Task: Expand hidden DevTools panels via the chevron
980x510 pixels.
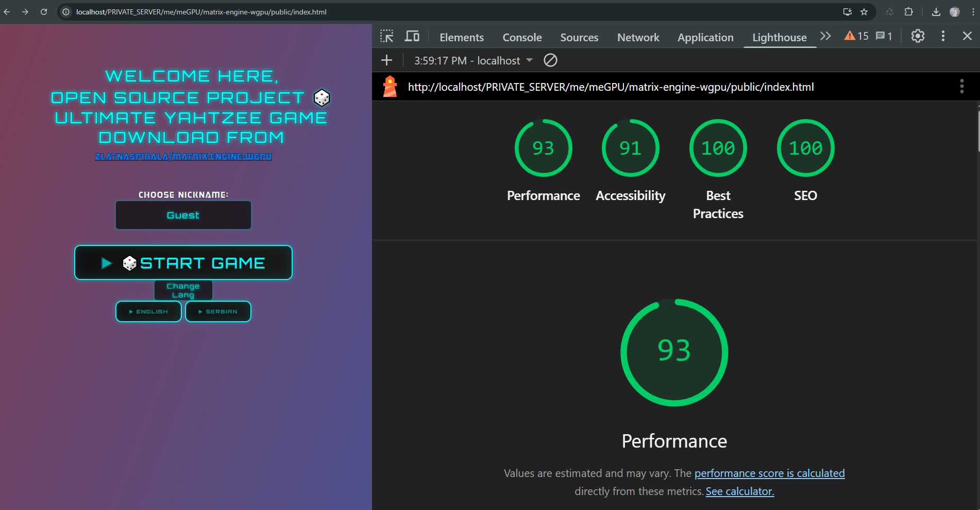Action: [x=825, y=36]
